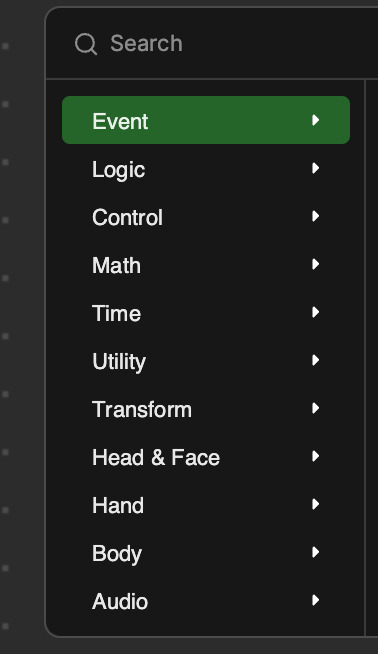Open the Head & Face category
The height and width of the screenshot is (654, 378).
(x=206, y=456)
